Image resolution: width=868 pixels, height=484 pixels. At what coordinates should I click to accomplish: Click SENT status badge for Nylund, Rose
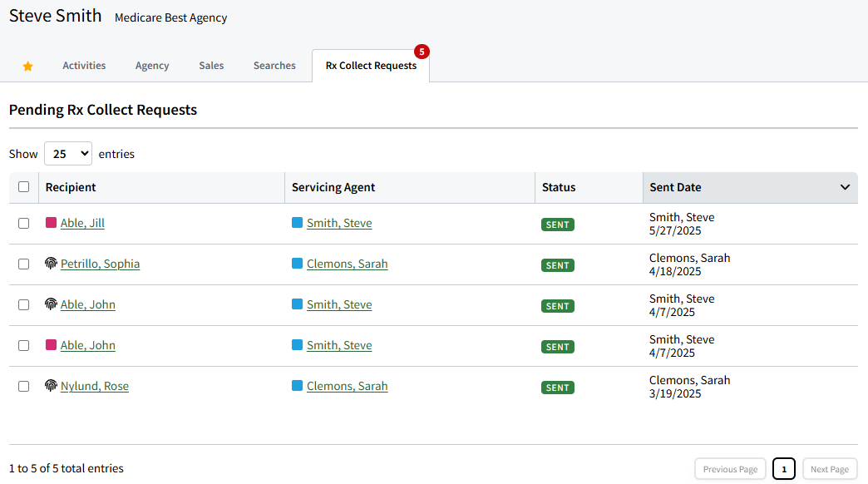pos(557,388)
